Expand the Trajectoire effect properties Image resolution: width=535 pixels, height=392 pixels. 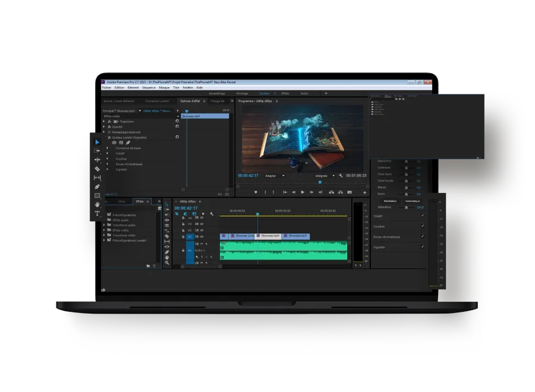click(104, 121)
